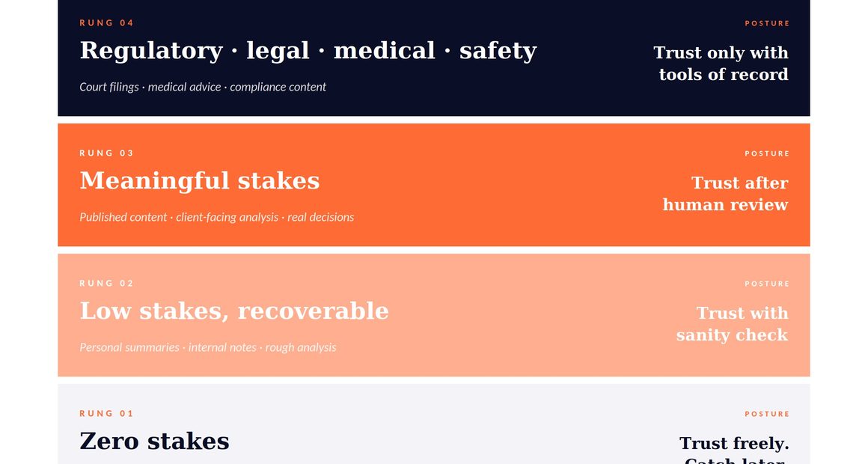Image resolution: width=868 pixels, height=464 pixels.
Task: Select the 'Trust freely.' text
Action: click(x=734, y=444)
